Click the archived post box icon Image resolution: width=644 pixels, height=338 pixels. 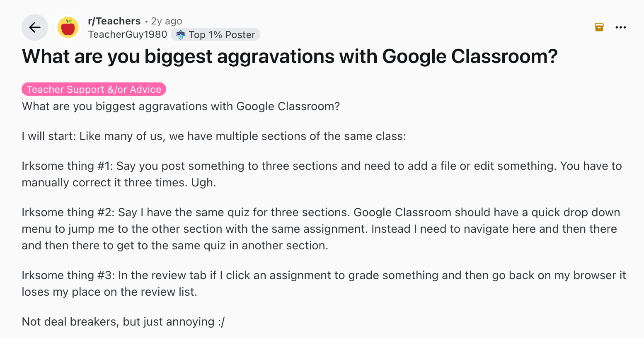pyautogui.click(x=599, y=27)
